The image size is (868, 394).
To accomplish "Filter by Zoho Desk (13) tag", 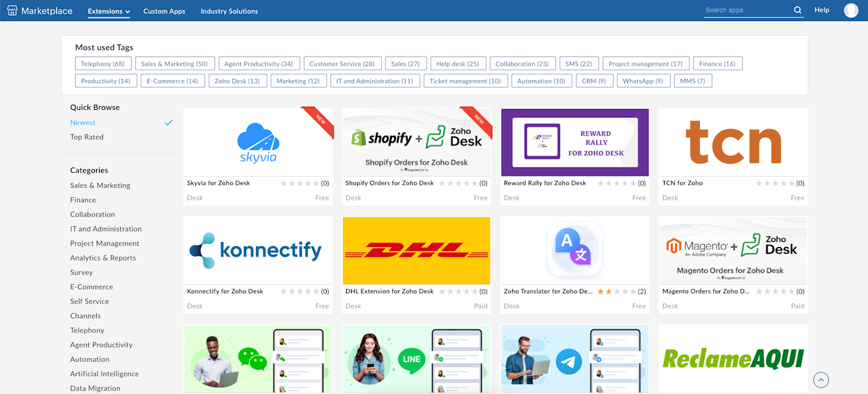I will coord(237,81).
